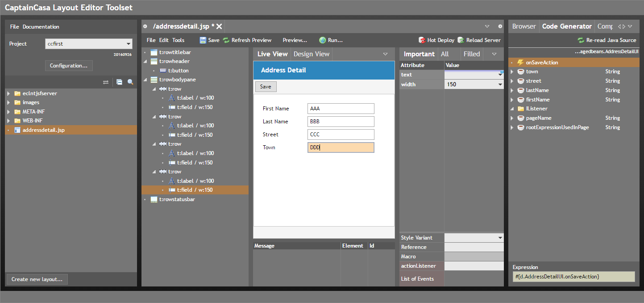The image size is (644, 303).
Task: Collapse the t:rowbodypane tree node
Action: [145, 80]
